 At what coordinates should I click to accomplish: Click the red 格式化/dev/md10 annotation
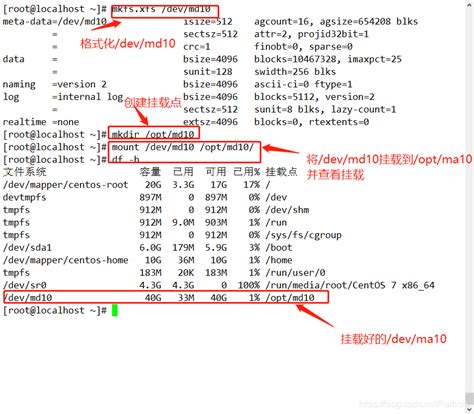[128, 44]
